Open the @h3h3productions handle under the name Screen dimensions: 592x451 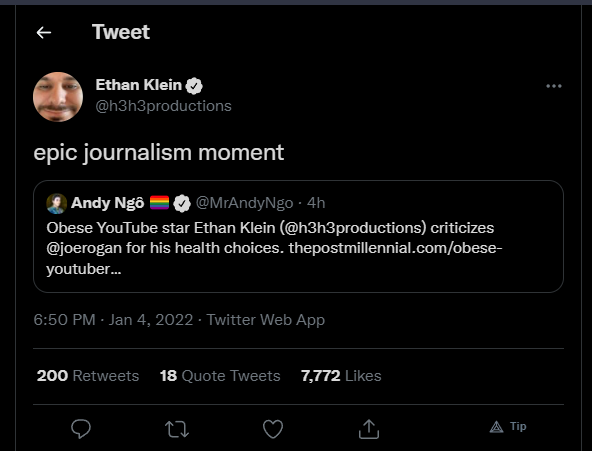(x=163, y=106)
